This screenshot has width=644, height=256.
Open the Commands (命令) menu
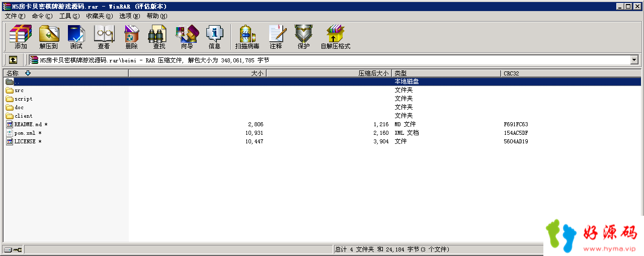pyautogui.click(x=42, y=16)
